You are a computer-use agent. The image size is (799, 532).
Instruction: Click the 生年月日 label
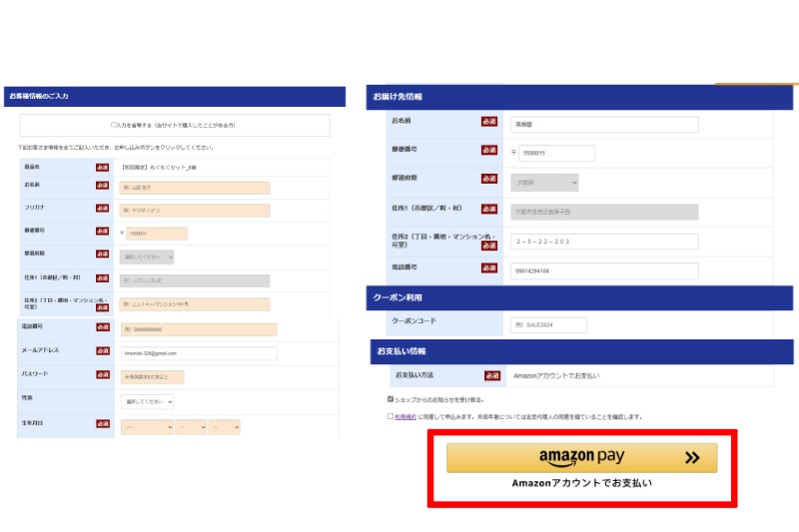(32, 423)
